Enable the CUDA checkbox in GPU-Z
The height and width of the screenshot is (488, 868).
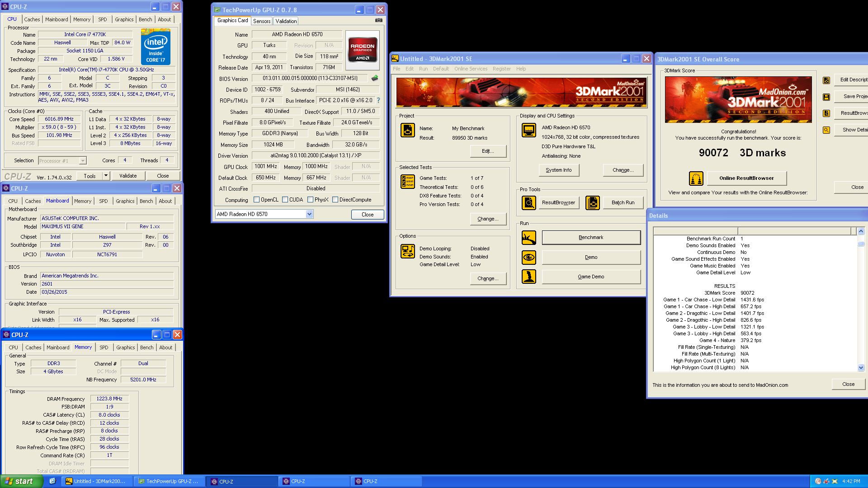[285, 200]
